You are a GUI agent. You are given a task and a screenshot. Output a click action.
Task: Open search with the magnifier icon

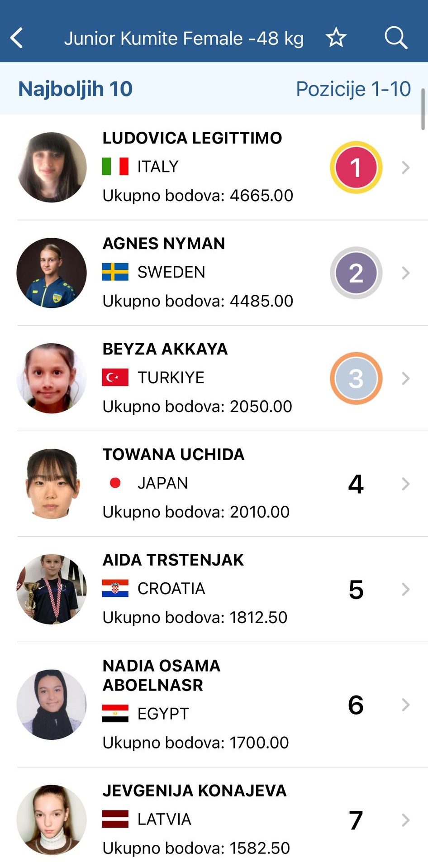(396, 38)
